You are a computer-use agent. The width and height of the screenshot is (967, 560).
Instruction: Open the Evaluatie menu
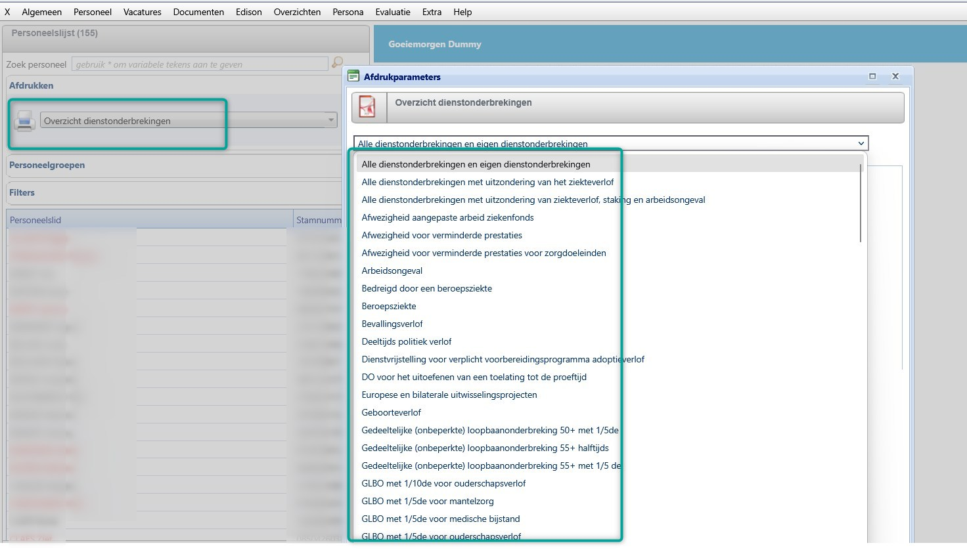[x=393, y=12]
